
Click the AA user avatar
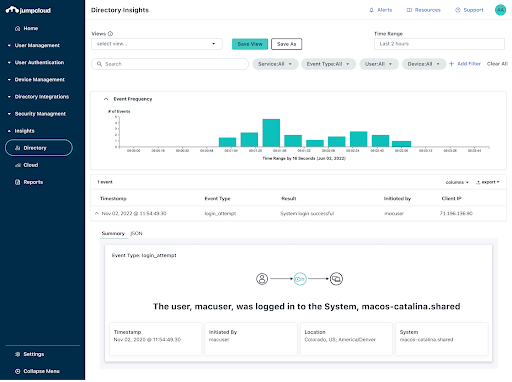(x=500, y=10)
